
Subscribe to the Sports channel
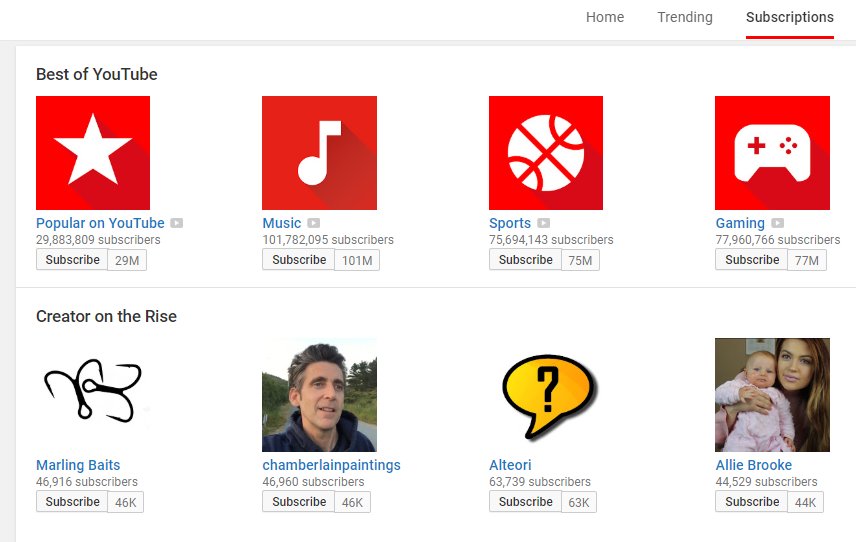(x=525, y=260)
